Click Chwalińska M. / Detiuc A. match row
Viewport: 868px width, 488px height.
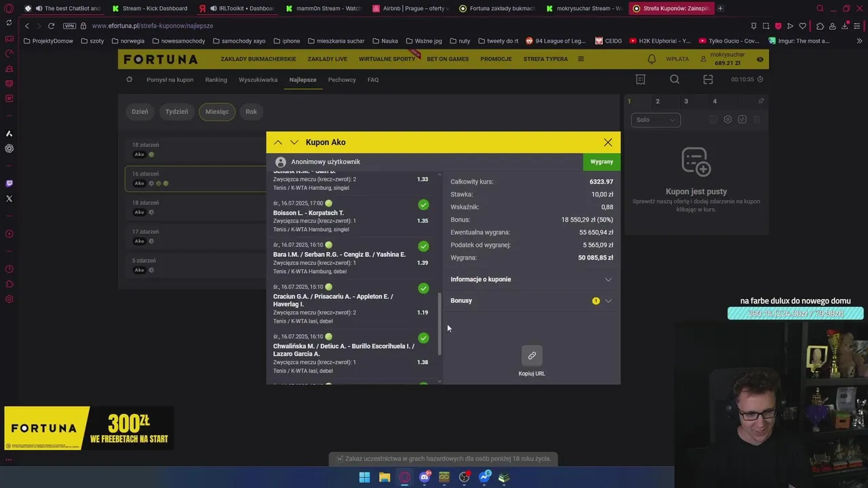point(352,354)
